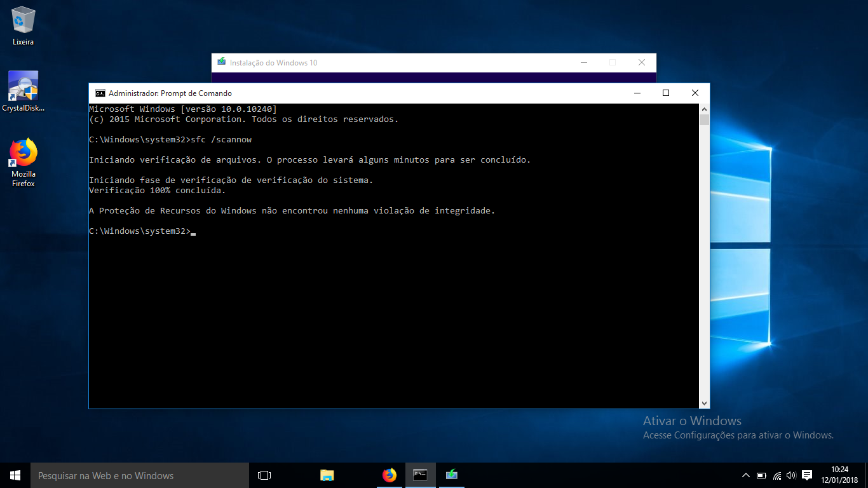Open the Action Center notifications icon

coord(807,475)
